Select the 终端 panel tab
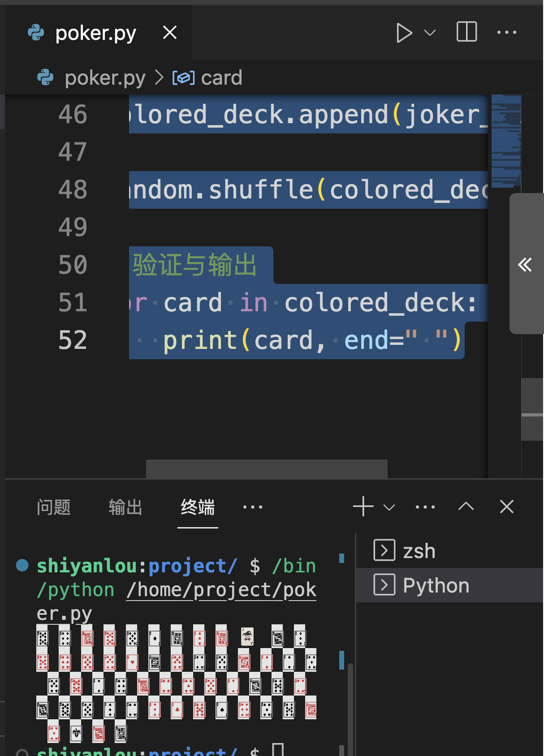 198,507
